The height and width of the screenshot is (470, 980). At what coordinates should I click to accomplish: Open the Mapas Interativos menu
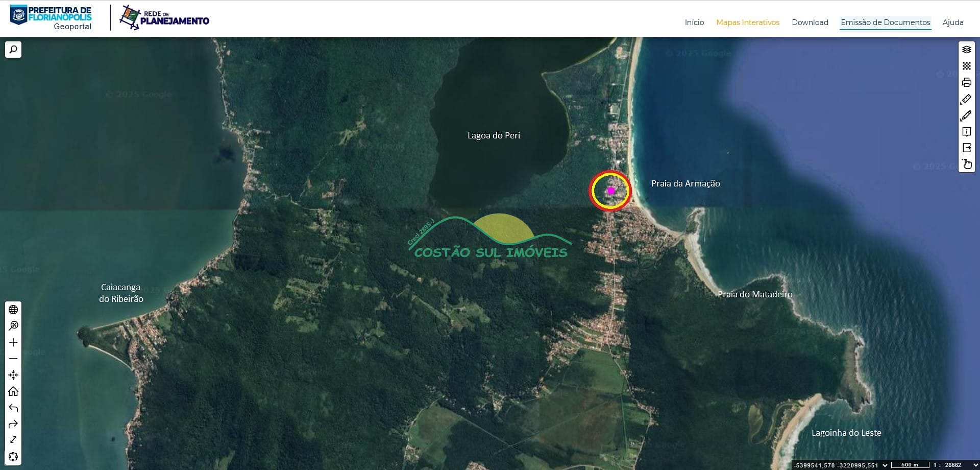747,22
